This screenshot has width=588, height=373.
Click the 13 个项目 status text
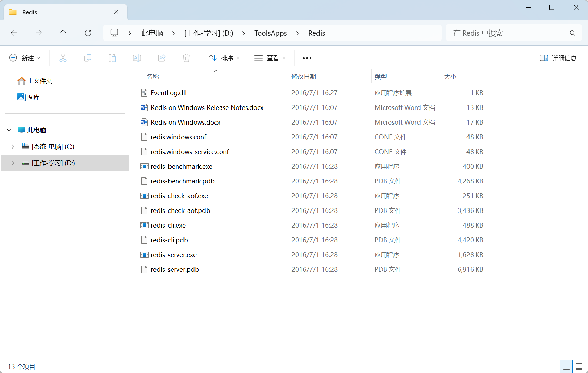21,366
